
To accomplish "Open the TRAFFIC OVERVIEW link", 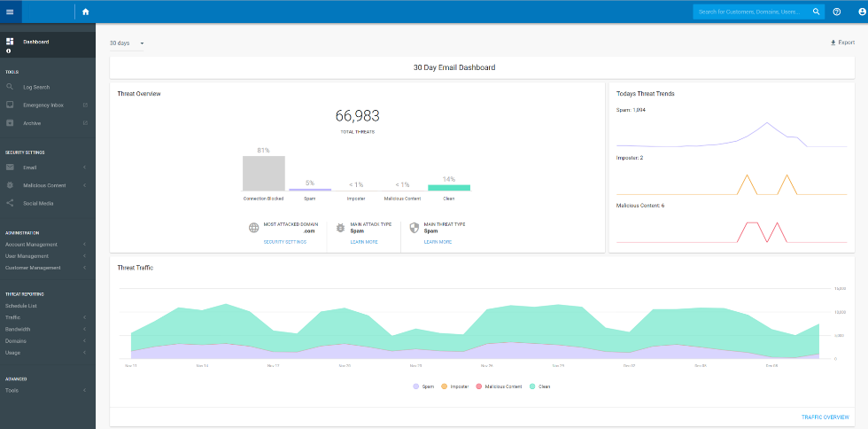I will 825,417.
